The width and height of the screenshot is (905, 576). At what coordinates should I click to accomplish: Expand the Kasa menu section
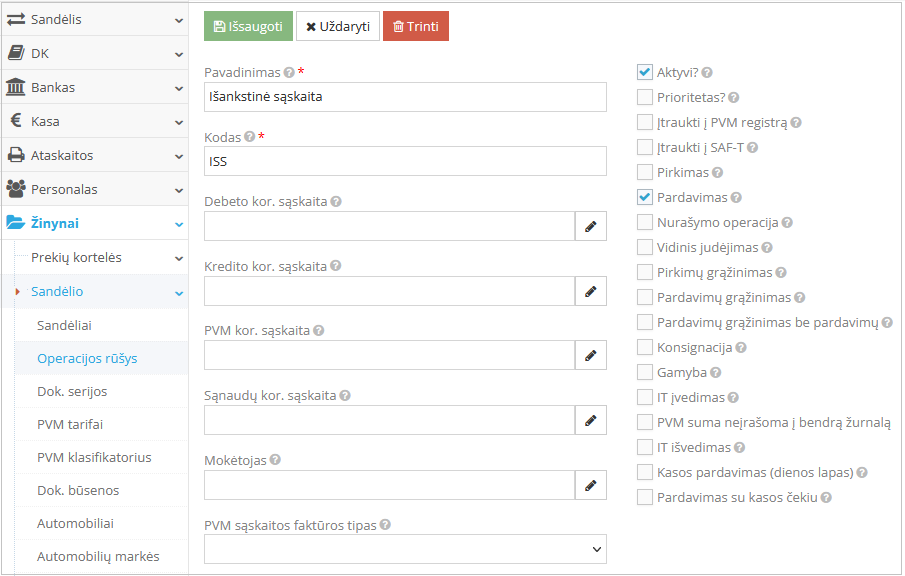[94, 121]
